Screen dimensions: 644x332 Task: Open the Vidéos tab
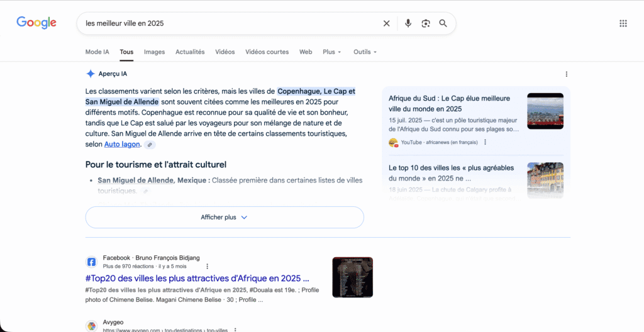click(x=225, y=52)
